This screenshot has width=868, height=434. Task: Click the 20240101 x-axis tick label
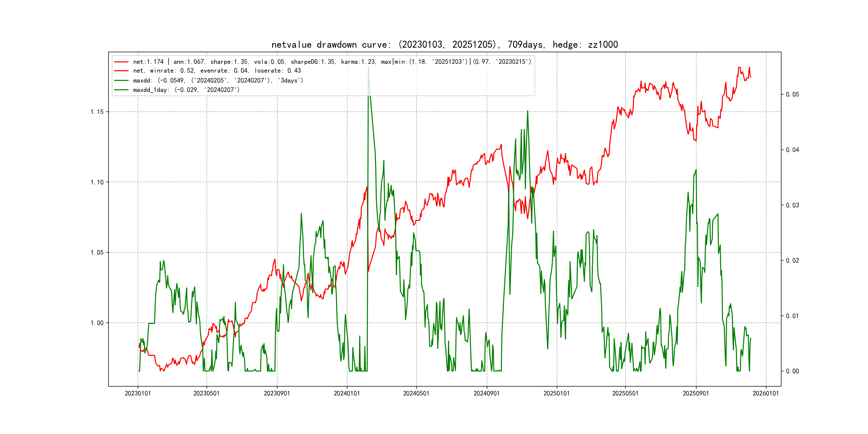(347, 393)
